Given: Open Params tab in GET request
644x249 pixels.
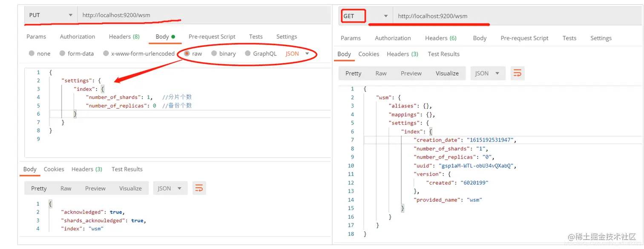Looking at the screenshot, I should click(351, 38).
